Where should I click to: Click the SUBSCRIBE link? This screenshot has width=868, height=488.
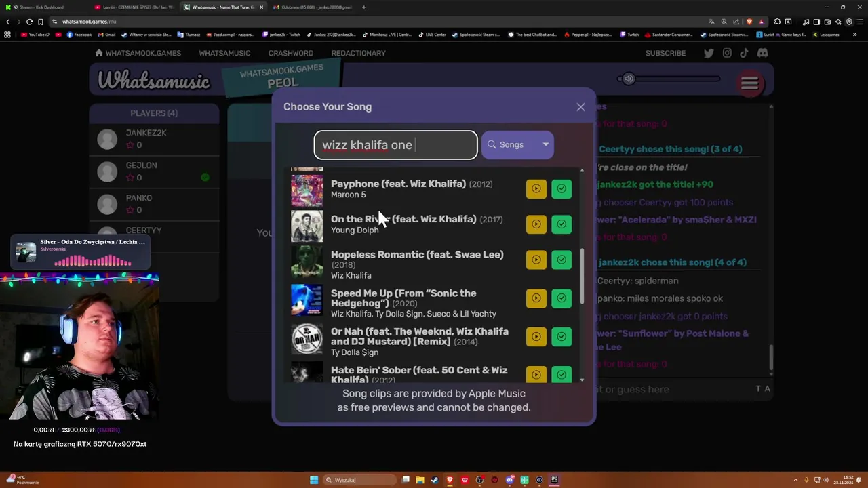point(665,53)
